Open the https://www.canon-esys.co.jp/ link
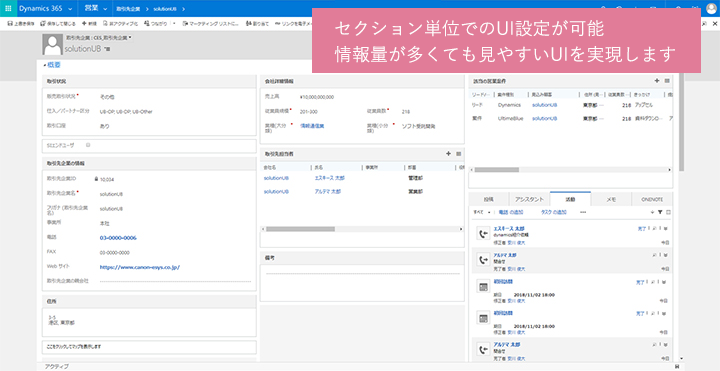720x371 pixels. (140, 267)
